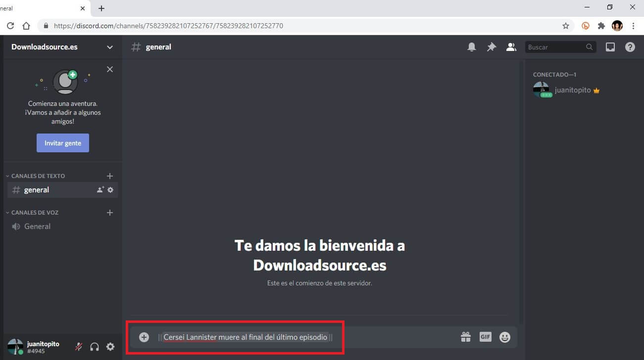
Task: Bookmark this page star icon
Action: pyautogui.click(x=566, y=26)
